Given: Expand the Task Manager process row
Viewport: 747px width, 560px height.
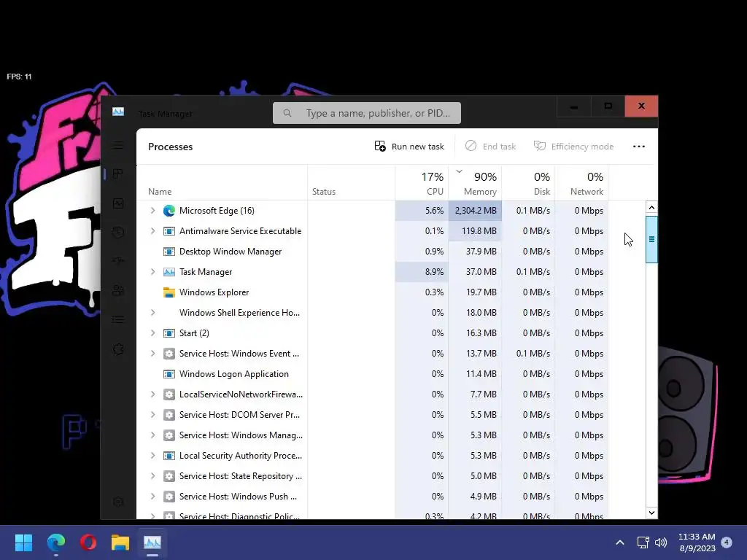Looking at the screenshot, I should click(x=152, y=272).
